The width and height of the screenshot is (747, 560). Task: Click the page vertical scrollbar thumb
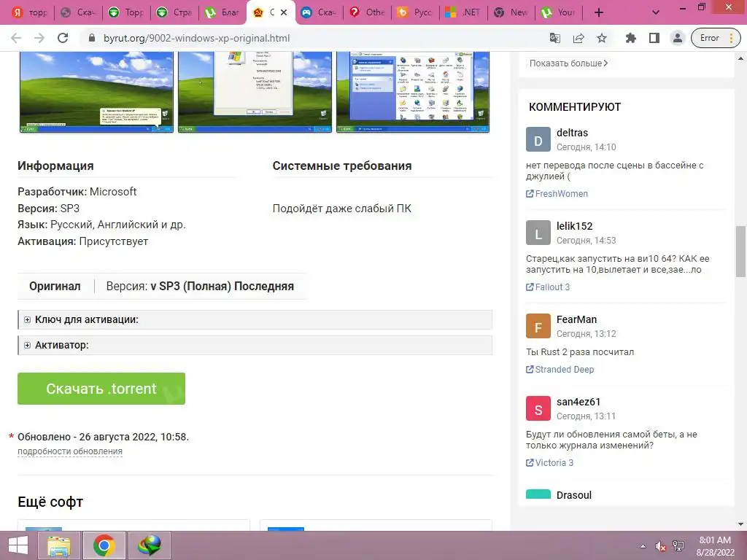[x=740, y=252]
